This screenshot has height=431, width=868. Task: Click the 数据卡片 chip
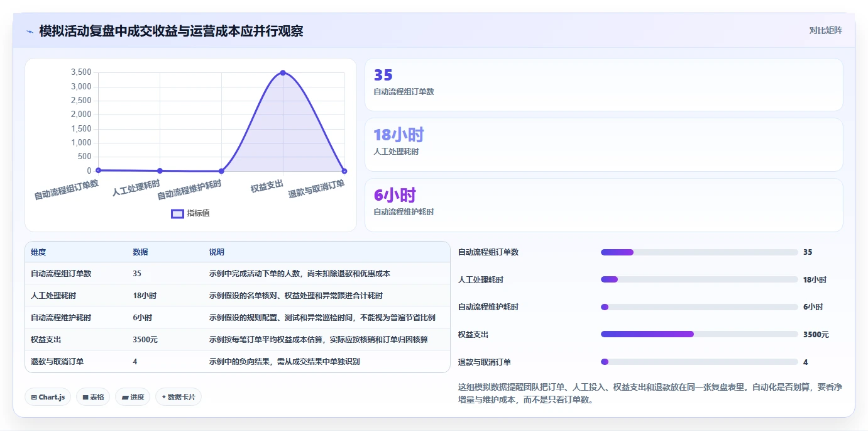coord(179,397)
